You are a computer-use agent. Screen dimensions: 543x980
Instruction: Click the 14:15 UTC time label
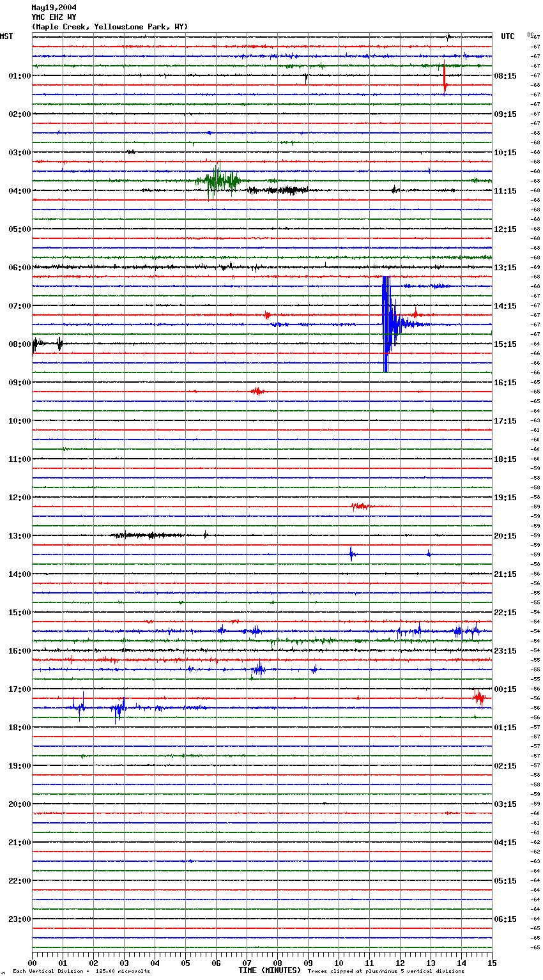(x=505, y=306)
